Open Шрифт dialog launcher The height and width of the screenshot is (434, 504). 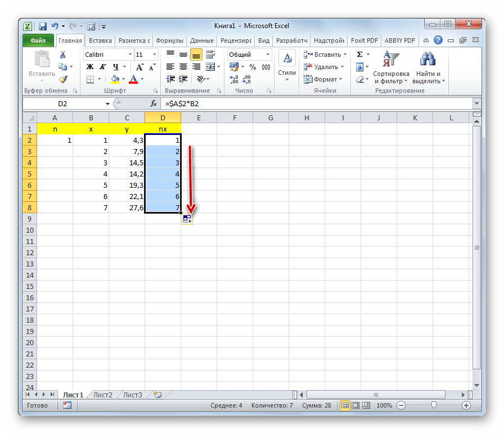pos(155,91)
